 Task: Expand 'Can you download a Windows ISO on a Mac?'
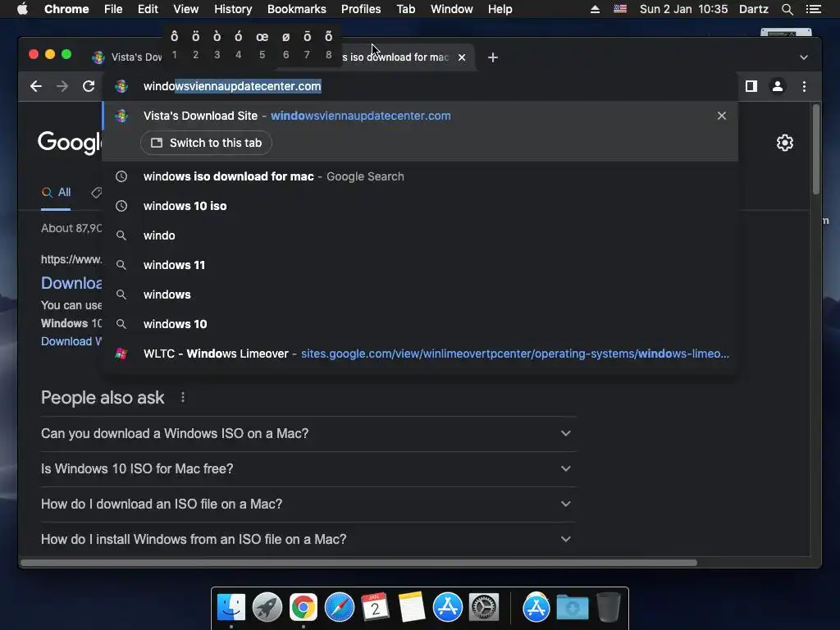pos(308,433)
